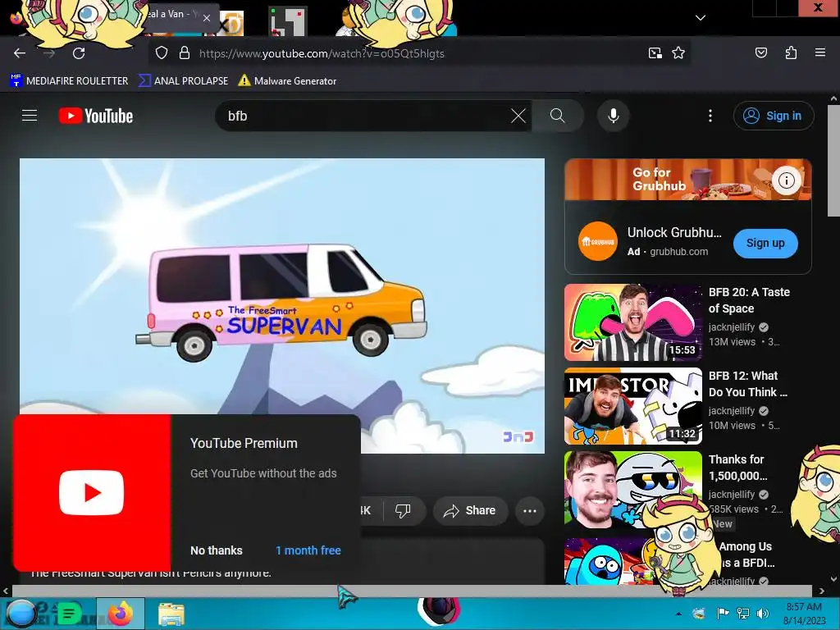
Task: Open the Among Us is a BFDI video title
Action: 746,555
